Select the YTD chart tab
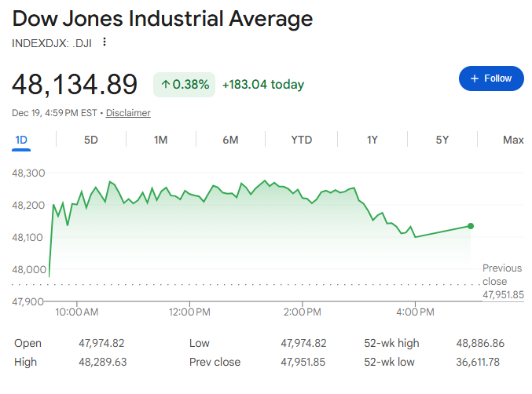The width and height of the screenshot is (532, 394). 302,140
